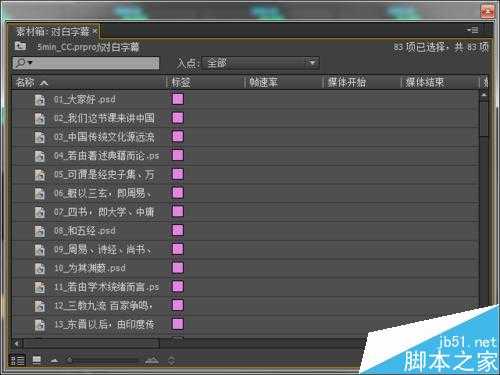Open the panel flyout menu
Screen dimensions: 500x375
tap(472, 30)
